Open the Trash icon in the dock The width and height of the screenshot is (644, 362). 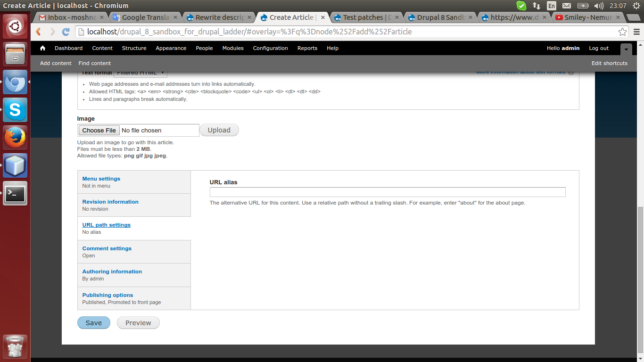(x=15, y=347)
